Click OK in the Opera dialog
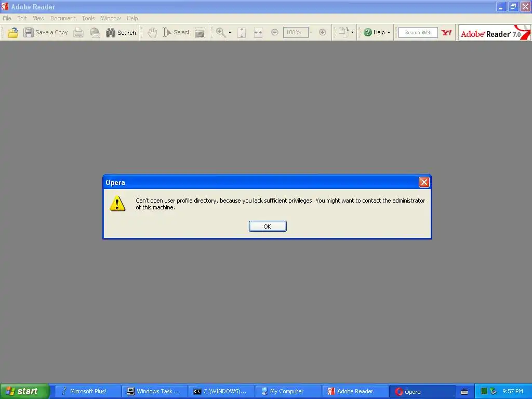The width and height of the screenshot is (532, 399). 268,227
